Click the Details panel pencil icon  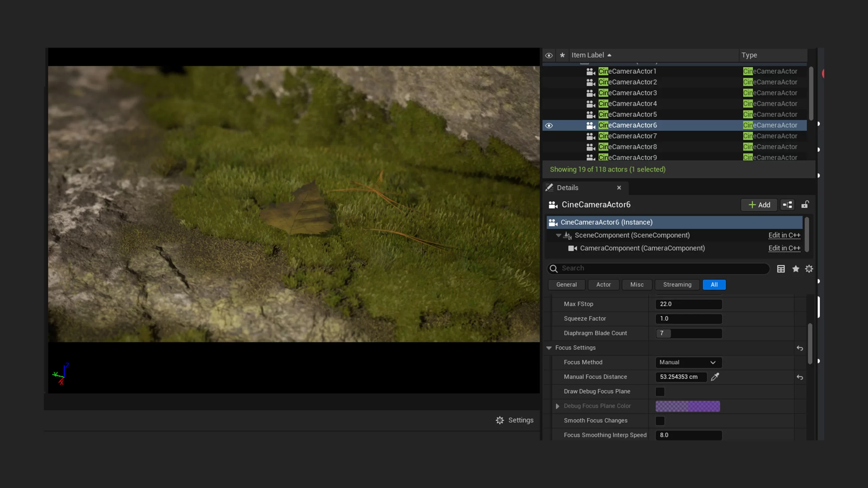click(x=549, y=187)
